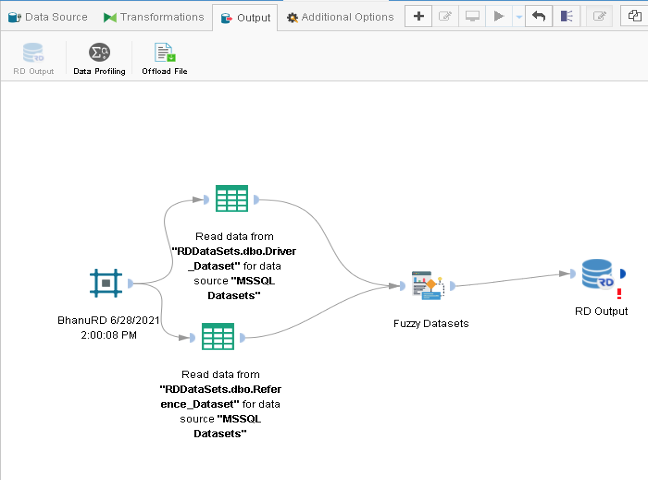Click the second edit pencil icon near the copy button

coord(599,16)
